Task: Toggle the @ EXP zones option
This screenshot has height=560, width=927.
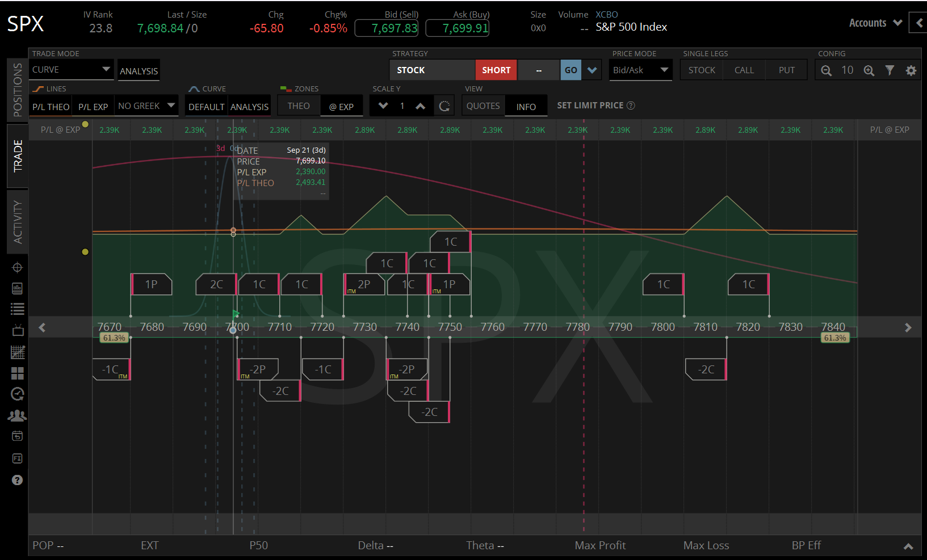Action: [x=341, y=107]
